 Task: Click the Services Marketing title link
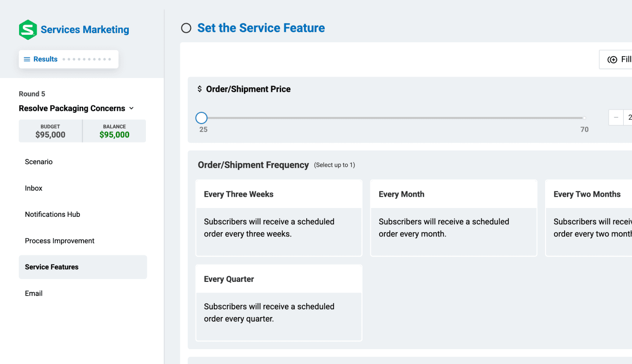click(x=85, y=30)
